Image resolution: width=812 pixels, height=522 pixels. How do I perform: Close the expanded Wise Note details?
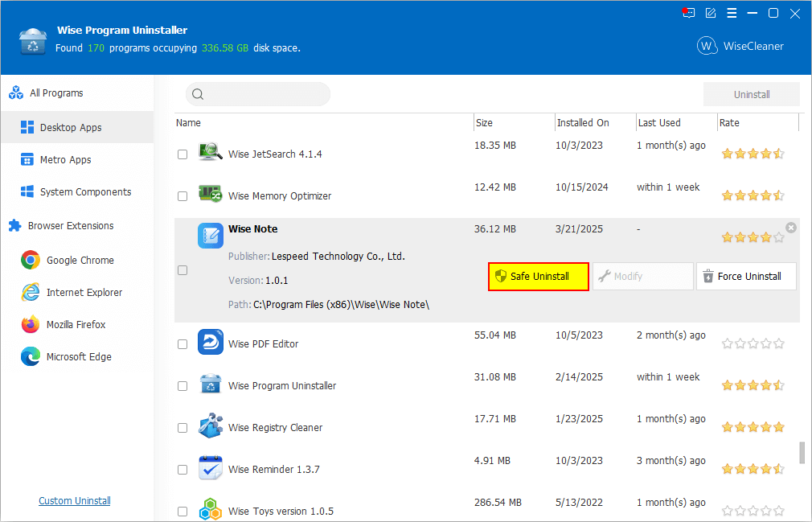(x=791, y=228)
